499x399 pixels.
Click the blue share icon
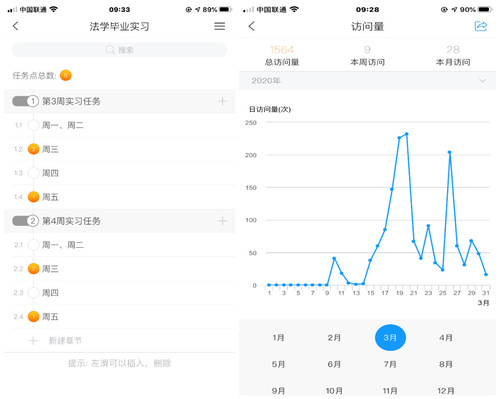point(481,26)
